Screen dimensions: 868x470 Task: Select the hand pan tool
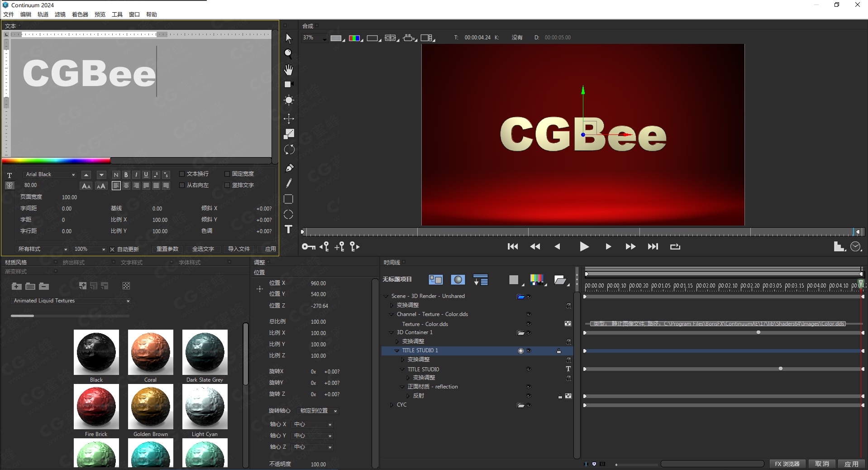click(x=289, y=69)
